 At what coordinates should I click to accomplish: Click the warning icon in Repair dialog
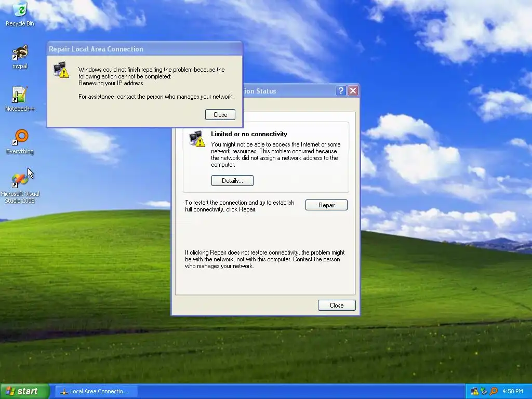tap(61, 70)
